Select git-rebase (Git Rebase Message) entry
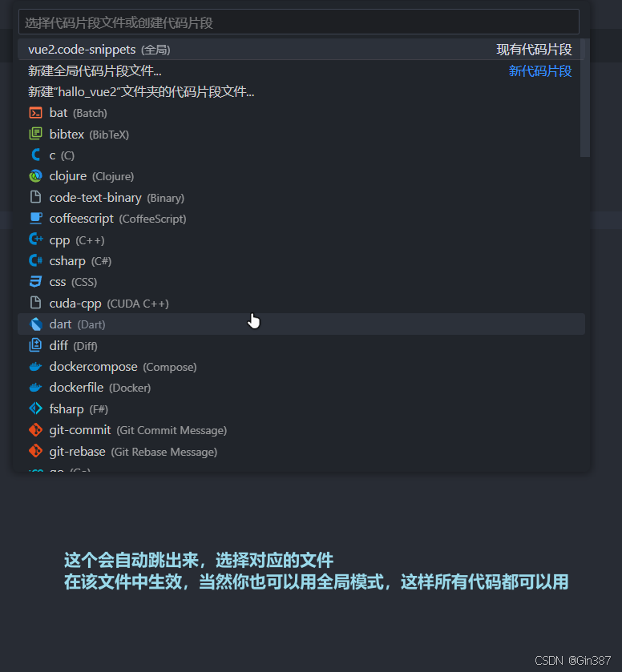Screen dimensions: 622x672 [x=301, y=451]
